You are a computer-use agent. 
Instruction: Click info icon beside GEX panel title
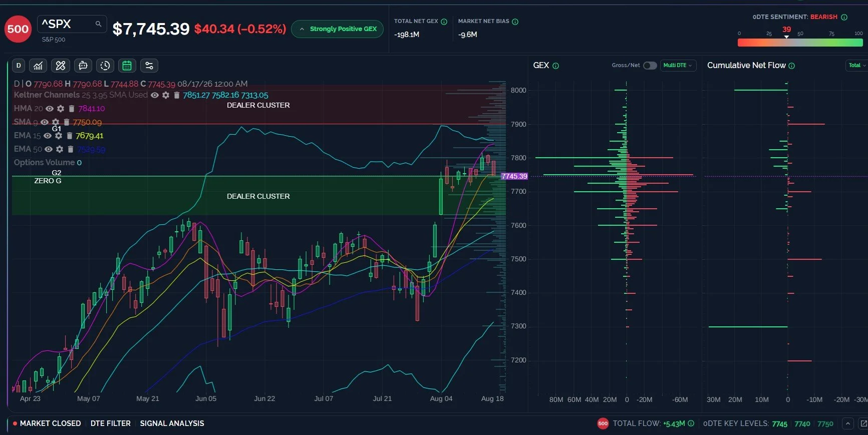[x=555, y=66]
